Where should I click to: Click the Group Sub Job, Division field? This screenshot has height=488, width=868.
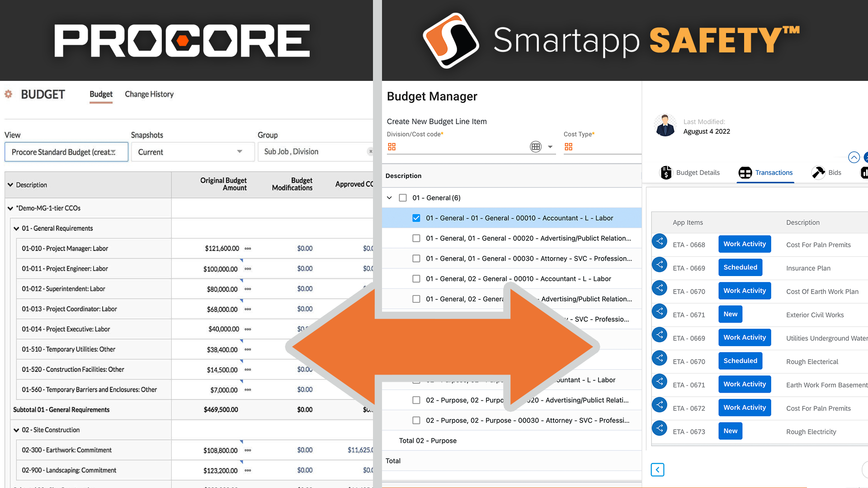tap(315, 152)
